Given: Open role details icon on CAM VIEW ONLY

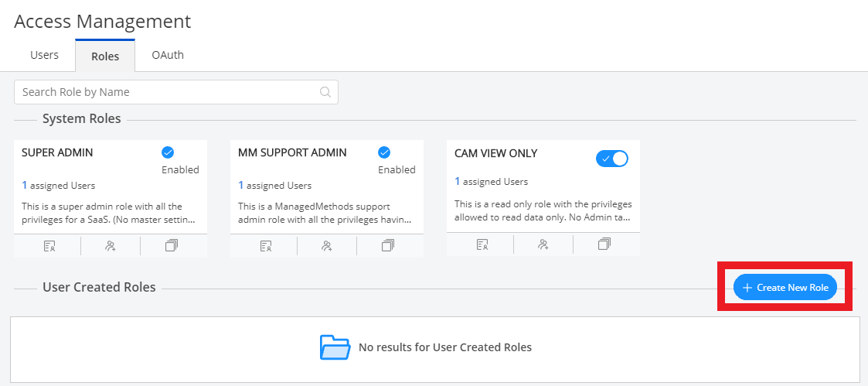Looking at the screenshot, I should [x=482, y=244].
